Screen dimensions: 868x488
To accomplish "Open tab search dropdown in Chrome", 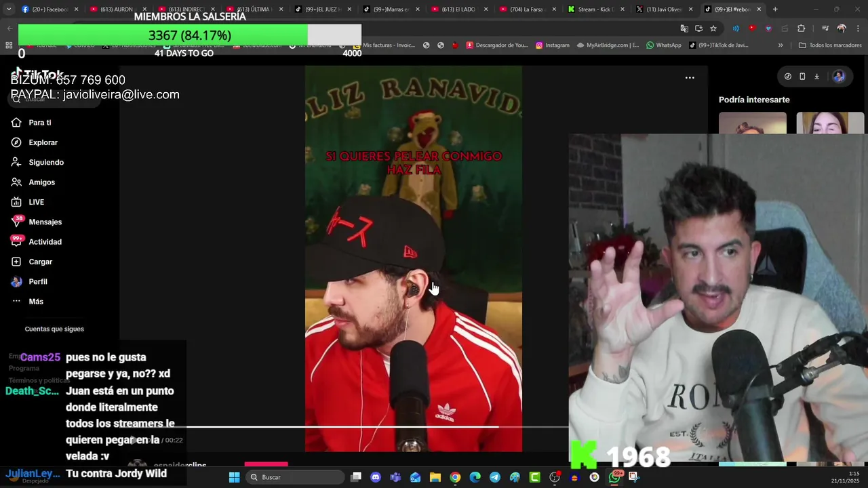I will click(8, 9).
